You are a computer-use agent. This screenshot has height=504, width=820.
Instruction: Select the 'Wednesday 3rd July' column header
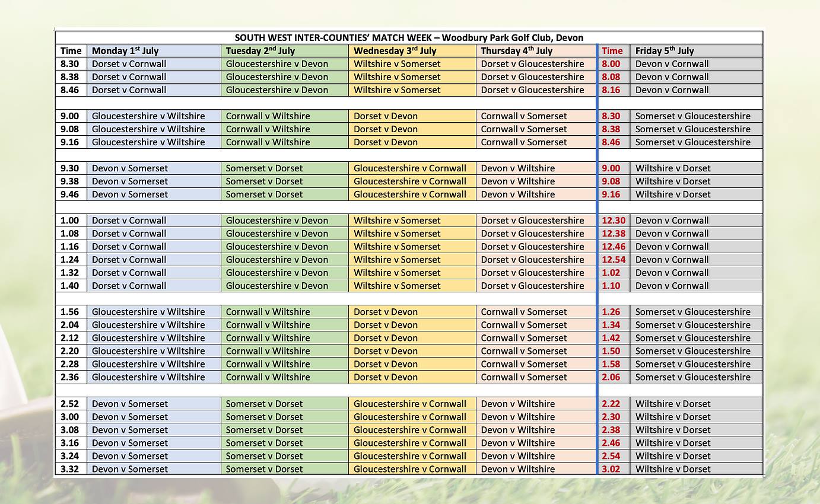(x=412, y=50)
